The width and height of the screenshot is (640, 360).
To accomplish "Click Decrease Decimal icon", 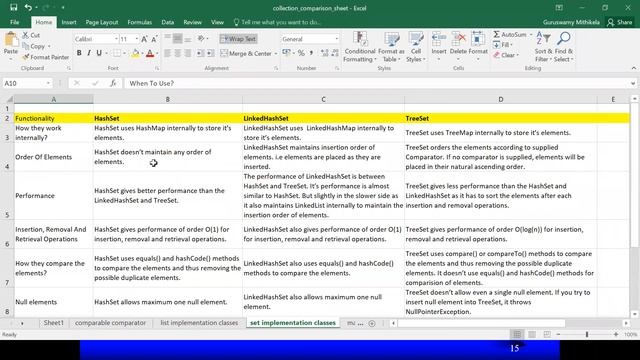I will click(335, 53).
